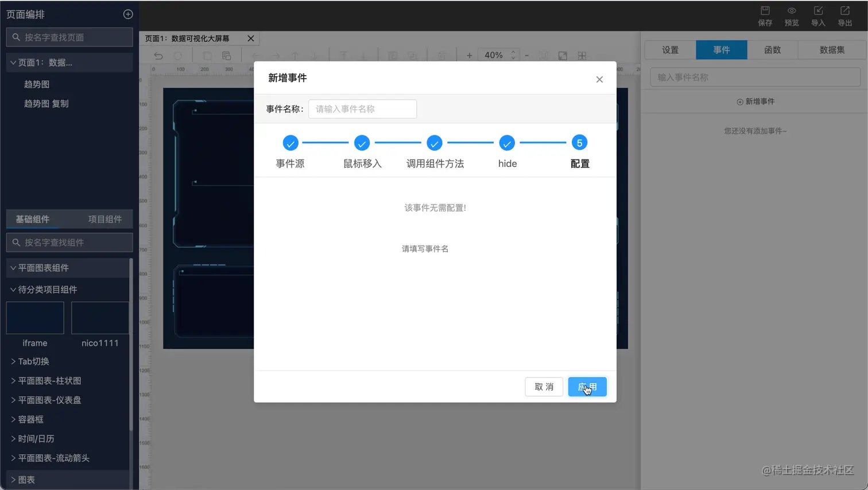Click the zoom in plus icon
Viewport: 868px width, 490px height.
coord(469,56)
